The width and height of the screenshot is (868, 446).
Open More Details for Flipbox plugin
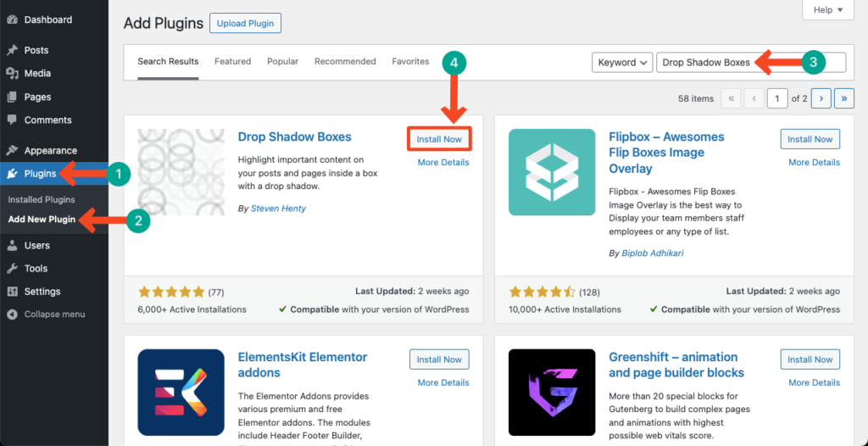tap(815, 163)
